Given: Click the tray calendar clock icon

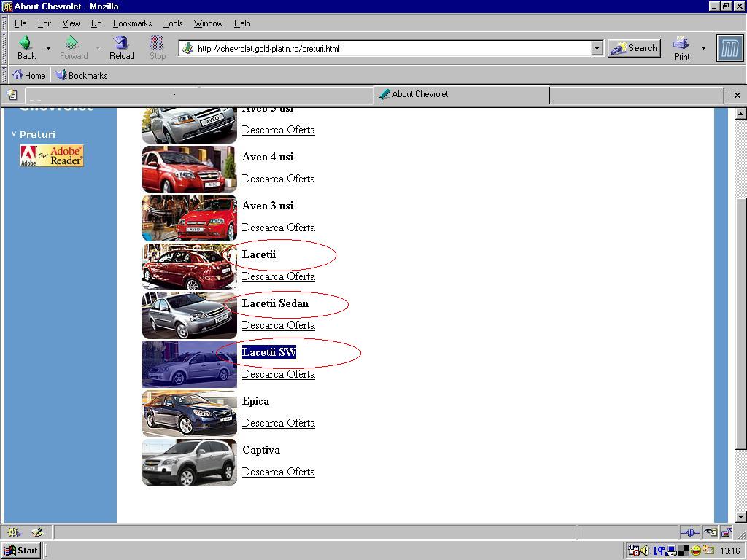Looking at the screenshot, I should (633, 551).
